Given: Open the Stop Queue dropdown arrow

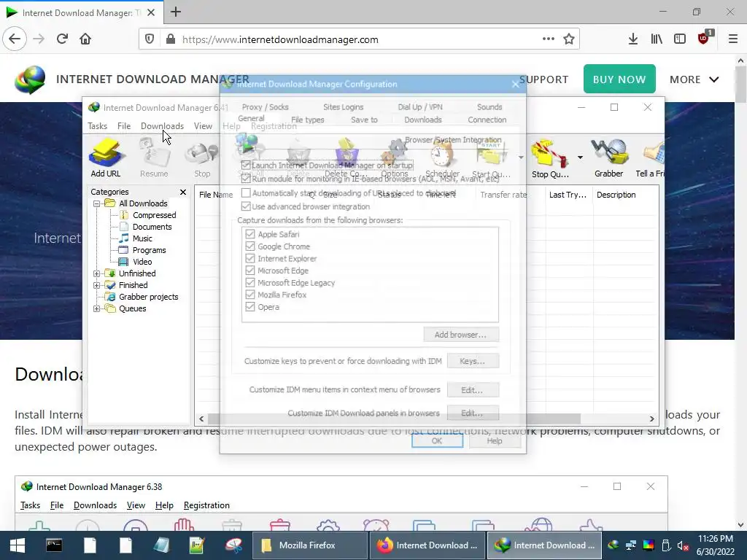Looking at the screenshot, I should coord(580,157).
